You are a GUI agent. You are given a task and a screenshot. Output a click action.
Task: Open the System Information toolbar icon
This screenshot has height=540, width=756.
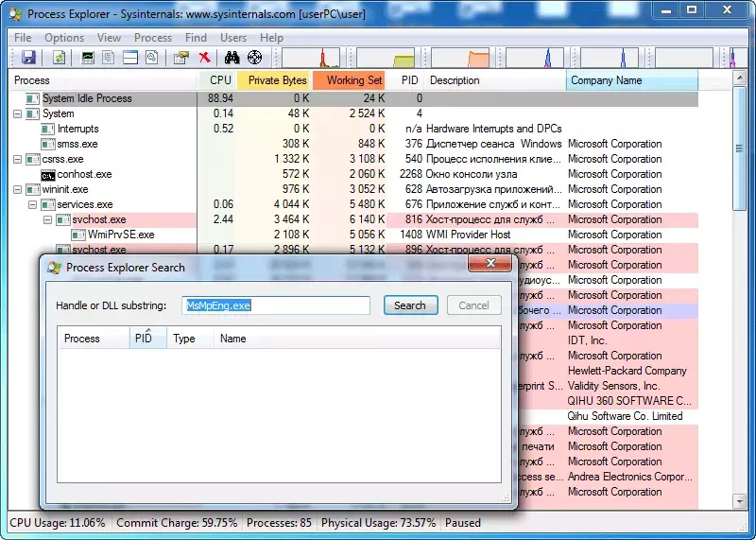88,58
